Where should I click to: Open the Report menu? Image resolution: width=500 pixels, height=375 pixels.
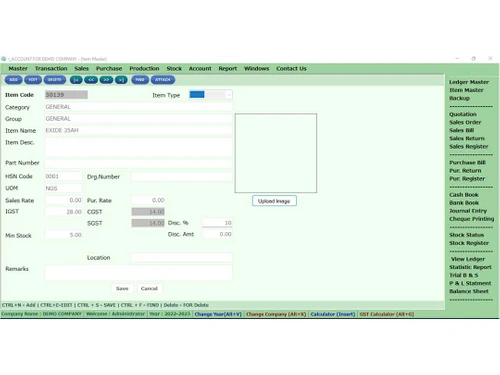tap(228, 68)
